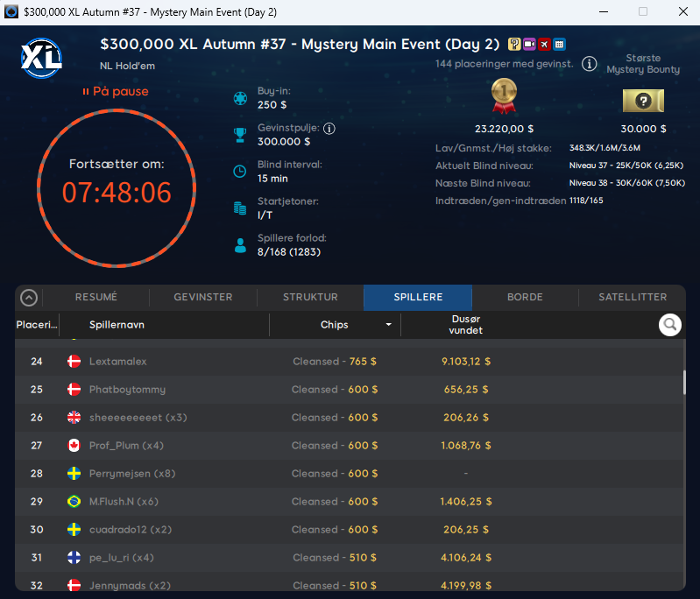Viewport: 700px width, 599px height.
Task: Open the SATELLITTER tab
Action: [x=633, y=297]
